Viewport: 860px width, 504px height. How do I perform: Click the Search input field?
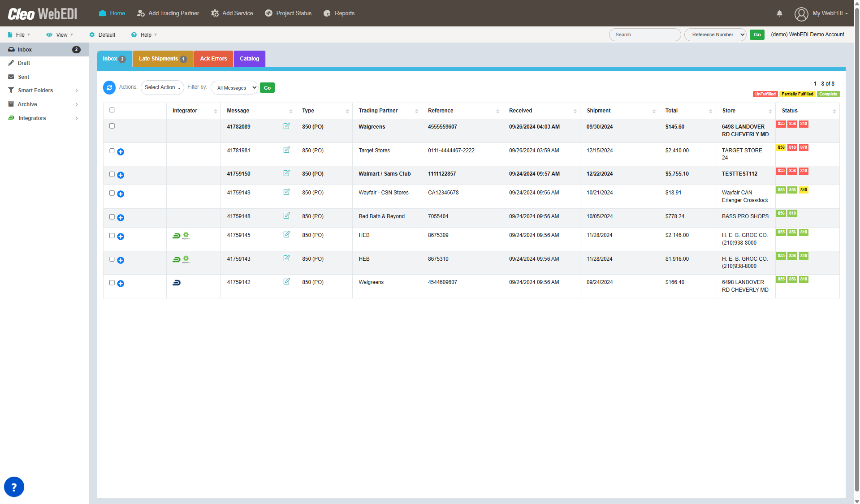(645, 34)
